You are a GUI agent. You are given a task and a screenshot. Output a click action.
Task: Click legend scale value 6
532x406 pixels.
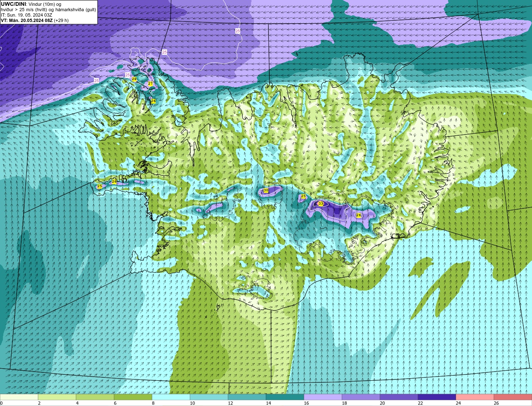point(115,403)
